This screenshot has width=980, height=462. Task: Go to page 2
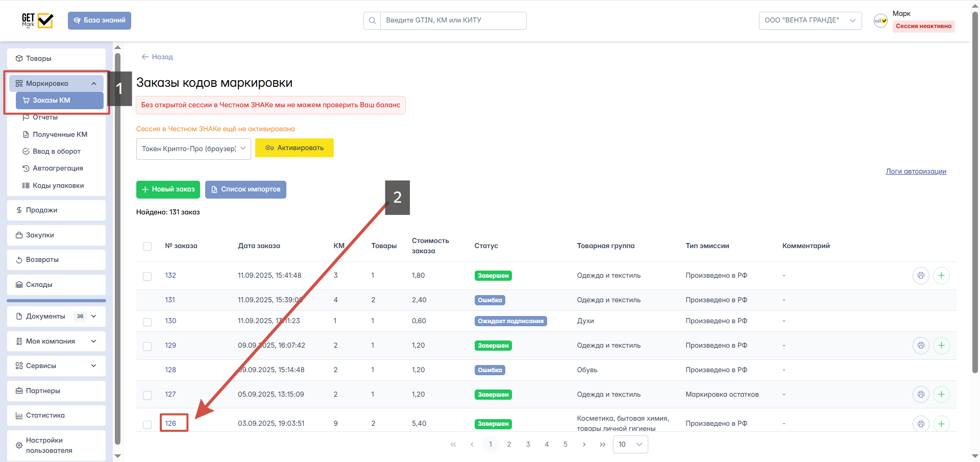point(509,444)
